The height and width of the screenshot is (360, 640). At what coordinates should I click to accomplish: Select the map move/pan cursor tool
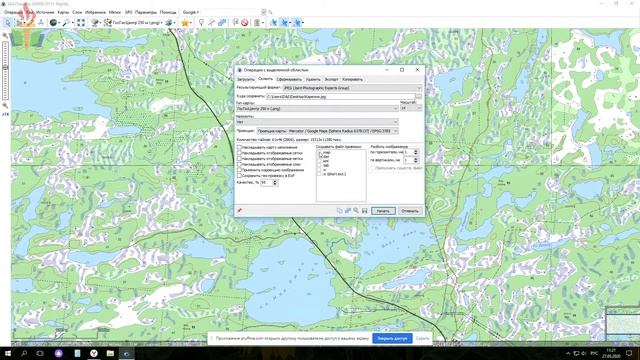coord(7,23)
